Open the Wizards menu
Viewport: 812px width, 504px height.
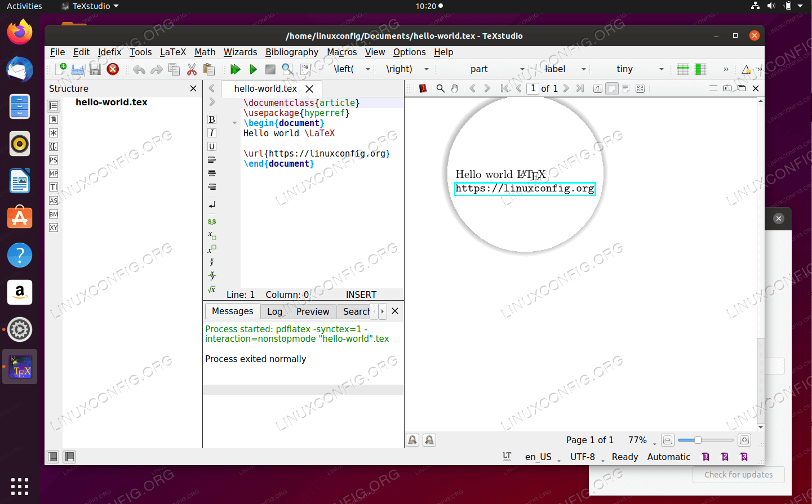(x=240, y=52)
